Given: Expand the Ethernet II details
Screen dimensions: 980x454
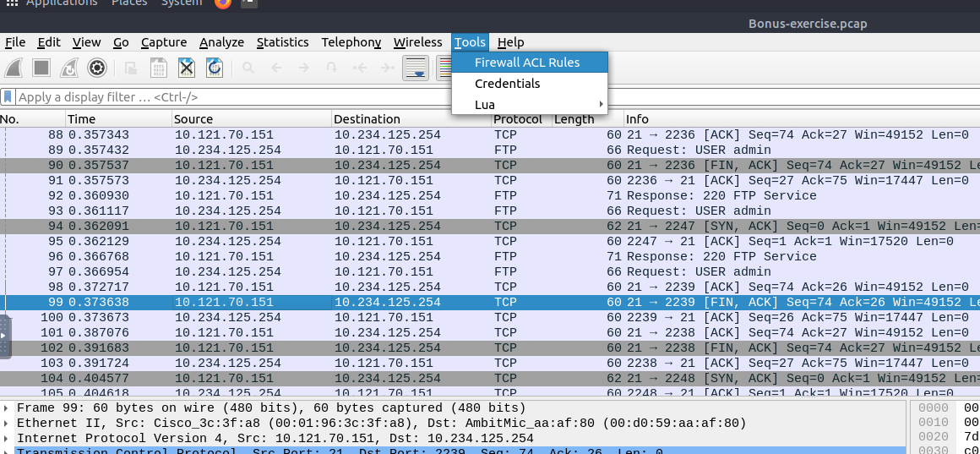Looking at the screenshot, I should (6, 424).
